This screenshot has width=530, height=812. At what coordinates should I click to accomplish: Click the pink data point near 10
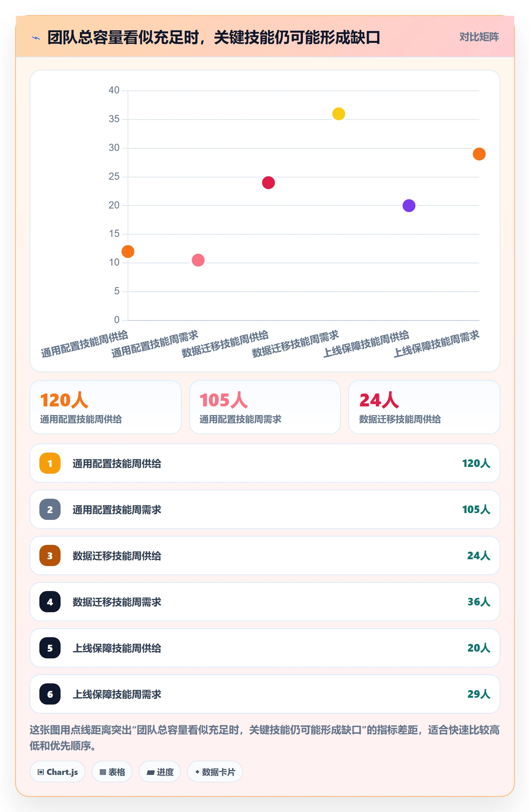point(198,260)
